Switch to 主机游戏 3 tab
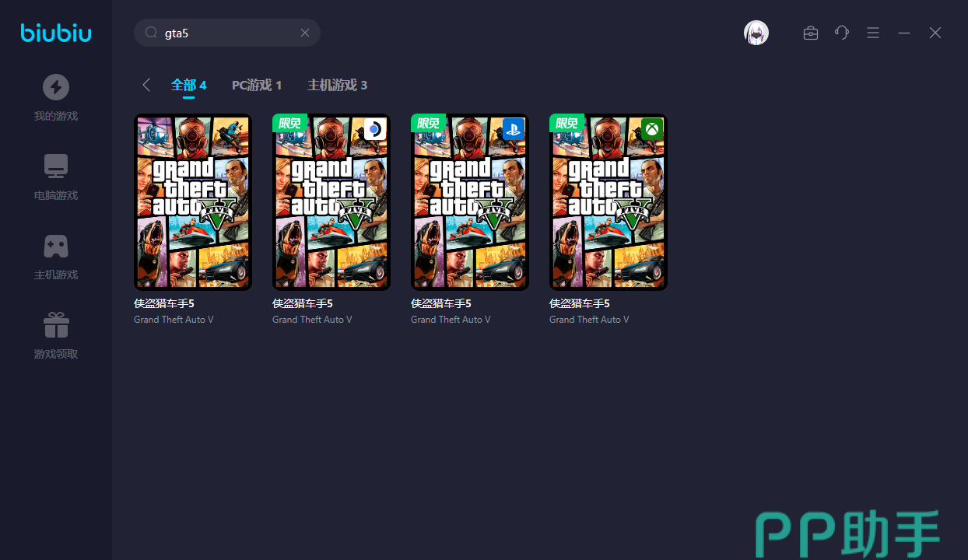 pyautogui.click(x=337, y=85)
